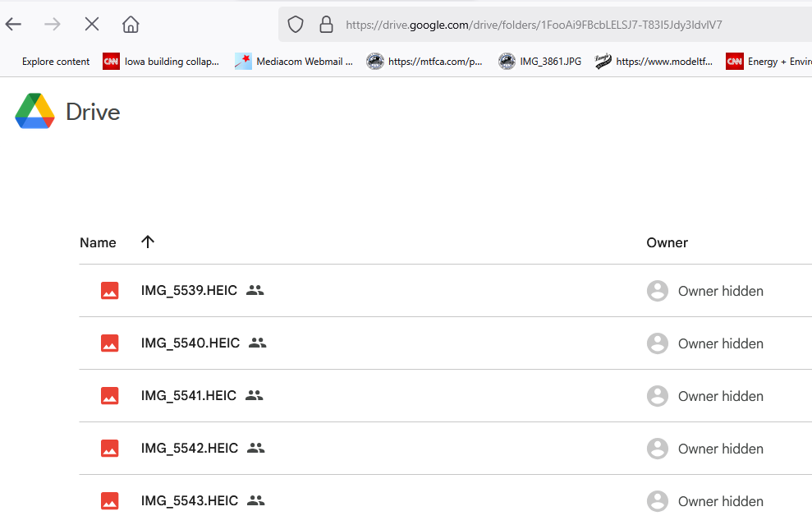Click image file icon for IMG_5542.HEIC

109,449
